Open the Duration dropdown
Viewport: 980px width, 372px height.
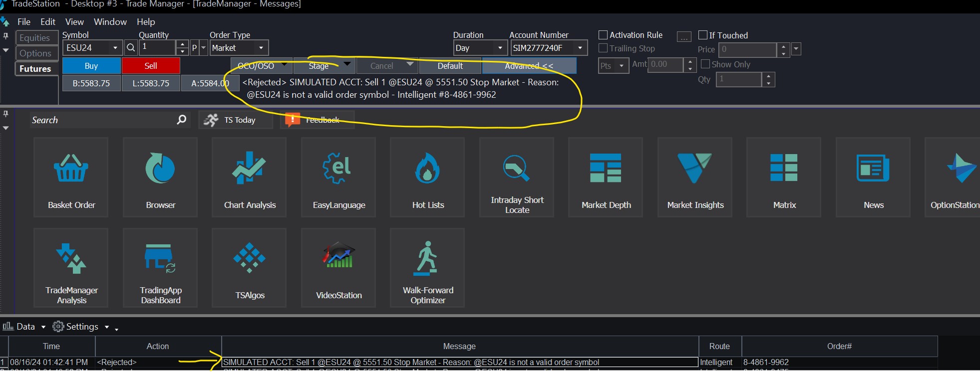500,48
